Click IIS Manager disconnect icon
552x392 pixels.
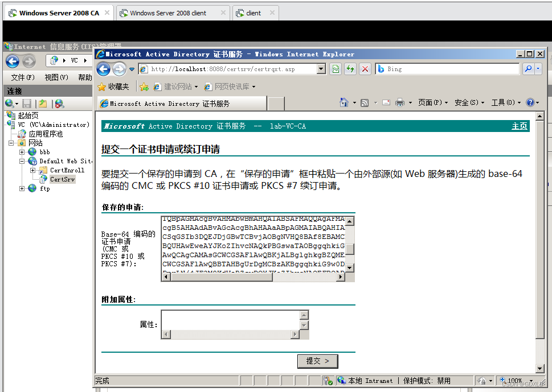tap(59, 104)
